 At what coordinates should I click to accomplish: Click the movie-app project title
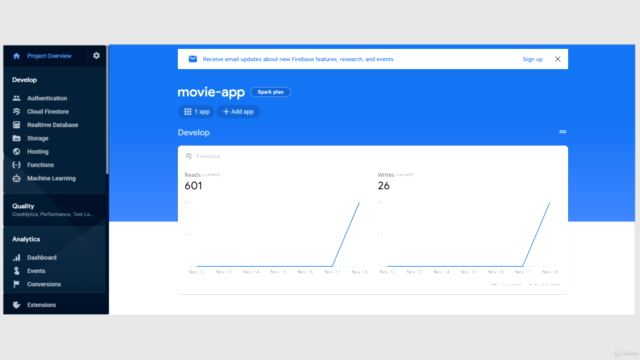[211, 92]
